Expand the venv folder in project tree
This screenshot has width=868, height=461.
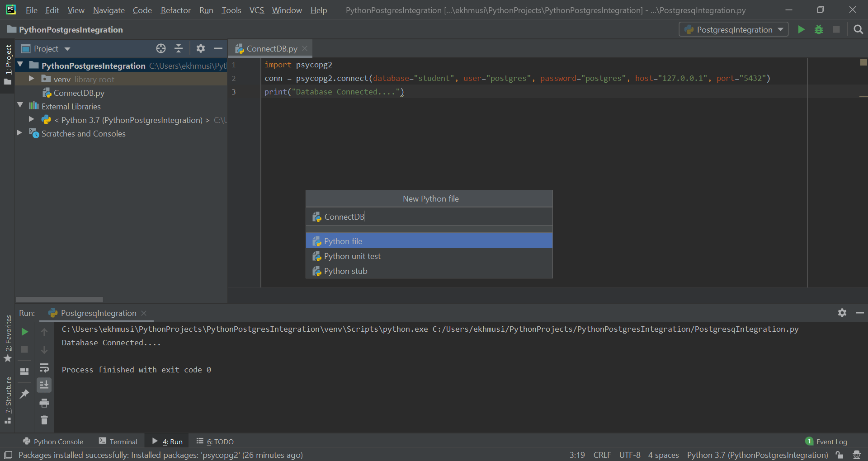point(31,79)
